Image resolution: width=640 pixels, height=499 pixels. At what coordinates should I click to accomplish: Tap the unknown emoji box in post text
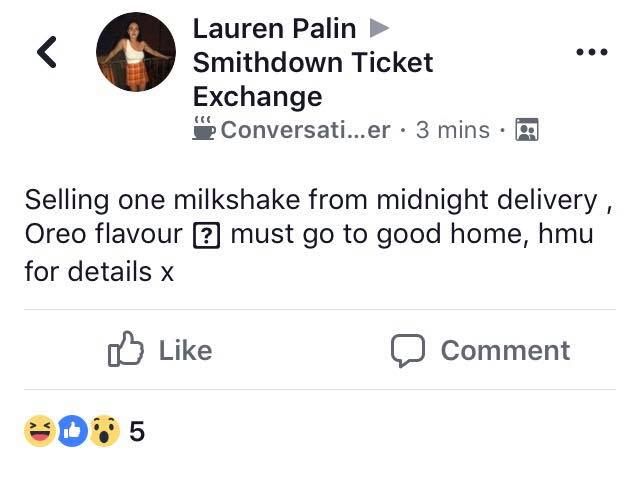pos(207,235)
